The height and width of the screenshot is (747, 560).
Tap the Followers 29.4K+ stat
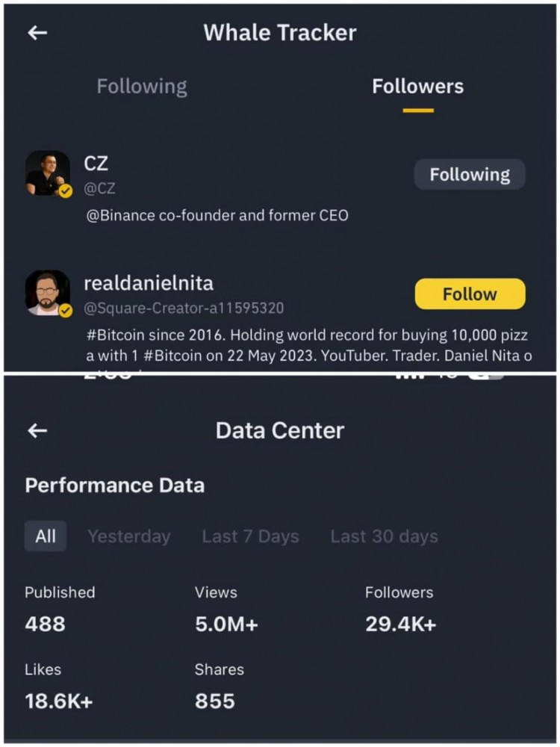tap(400, 624)
